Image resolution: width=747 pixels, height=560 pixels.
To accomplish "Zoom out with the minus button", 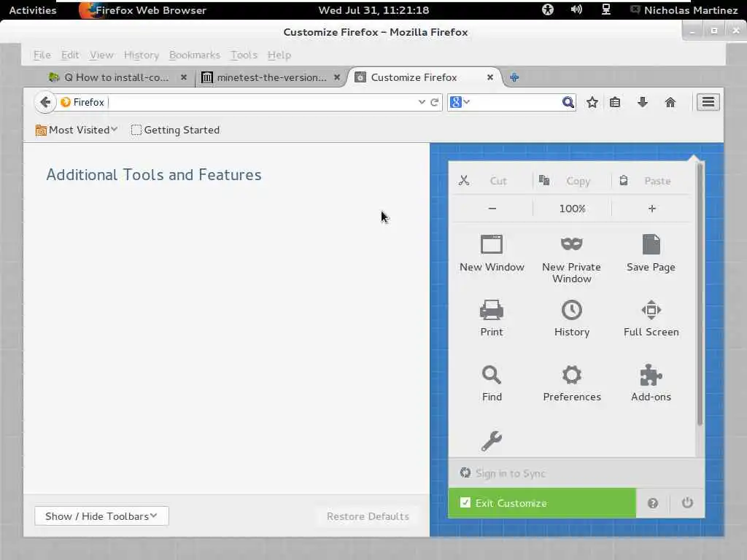I will [492, 209].
